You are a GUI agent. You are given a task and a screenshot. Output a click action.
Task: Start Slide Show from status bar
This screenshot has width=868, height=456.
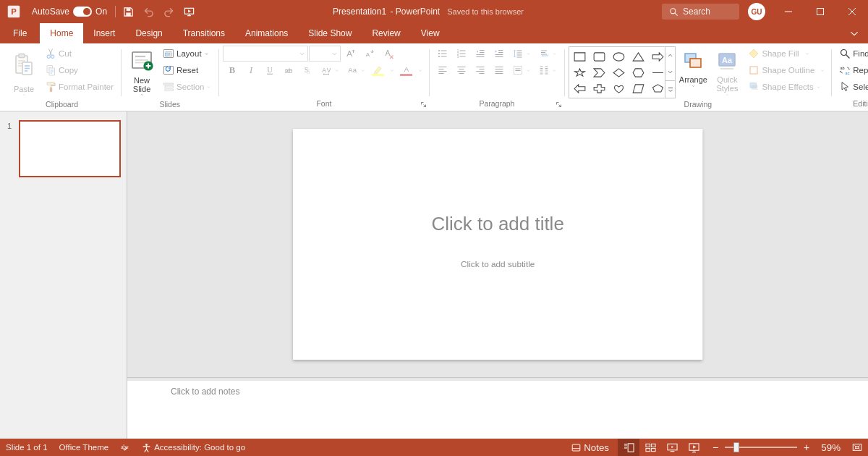pos(694,447)
